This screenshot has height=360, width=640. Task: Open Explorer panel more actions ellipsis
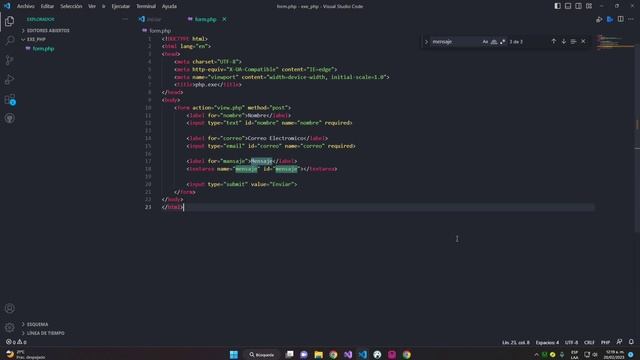pyautogui.click(x=125, y=19)
